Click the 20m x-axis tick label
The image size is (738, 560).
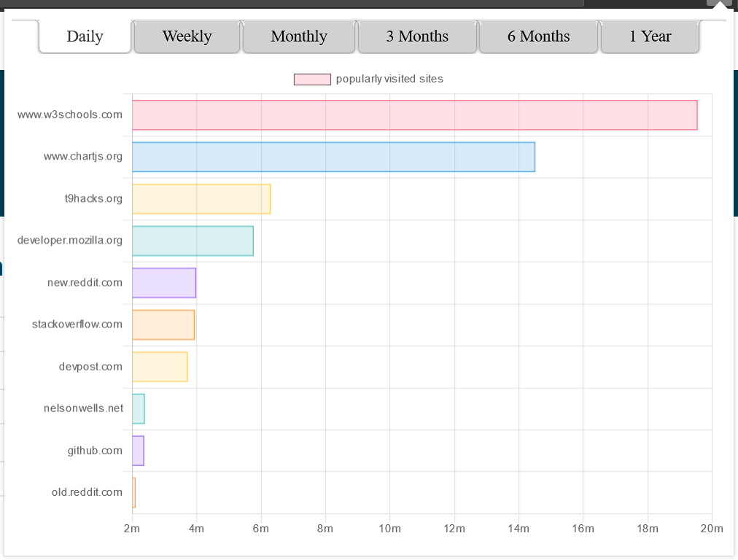(712, 529)
